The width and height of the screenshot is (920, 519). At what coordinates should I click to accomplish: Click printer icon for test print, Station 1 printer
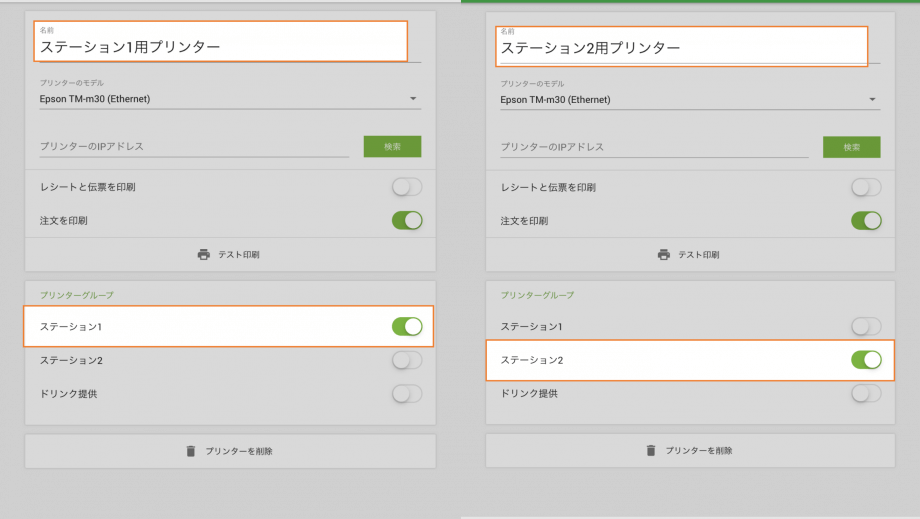click(204, 254)
